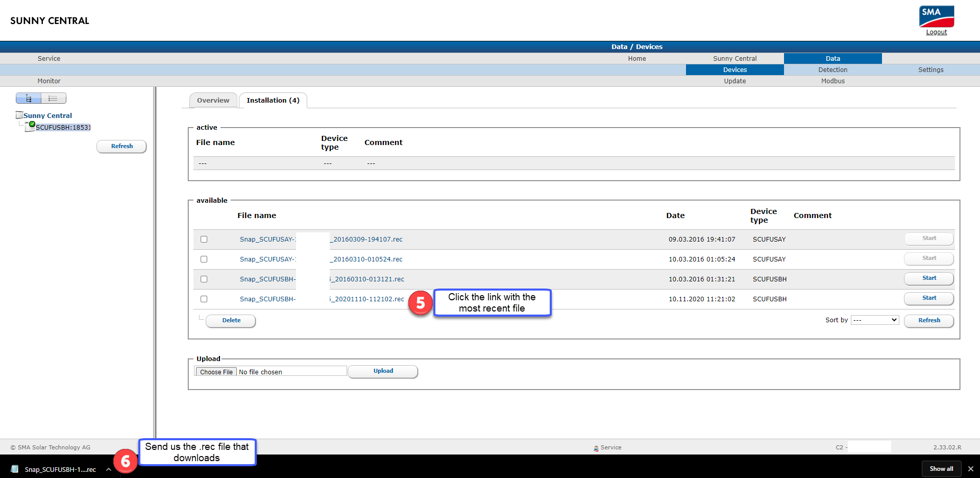Open Update menu item
Image resolution: width=980 pixels, height=478 pixels.
735,81
